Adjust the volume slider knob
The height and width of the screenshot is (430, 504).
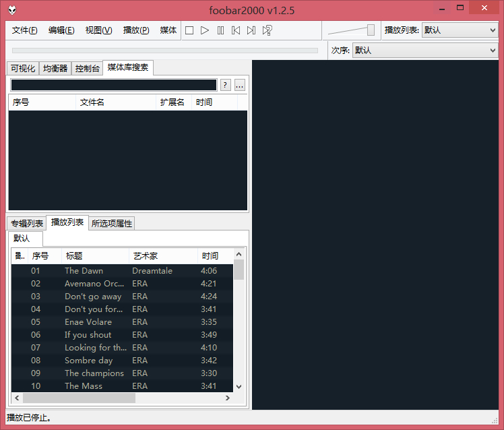tap(371, 30)
